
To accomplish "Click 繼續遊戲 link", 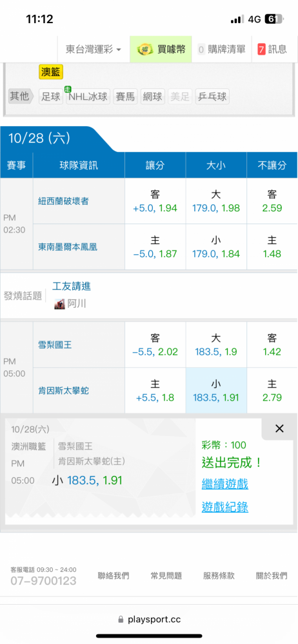I will coord(224,484).
